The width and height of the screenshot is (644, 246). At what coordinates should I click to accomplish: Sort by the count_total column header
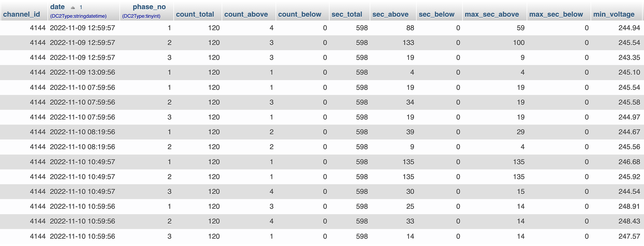pos(195,14)
